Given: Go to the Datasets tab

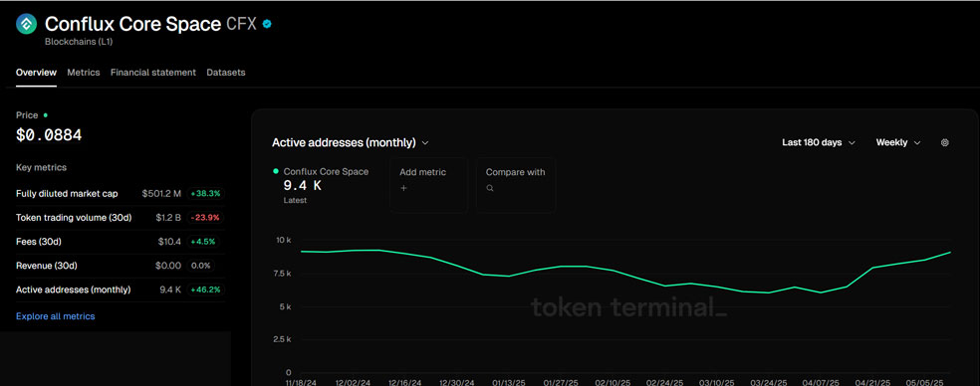Looking at the screenshot, I should (x=226, y=73).
